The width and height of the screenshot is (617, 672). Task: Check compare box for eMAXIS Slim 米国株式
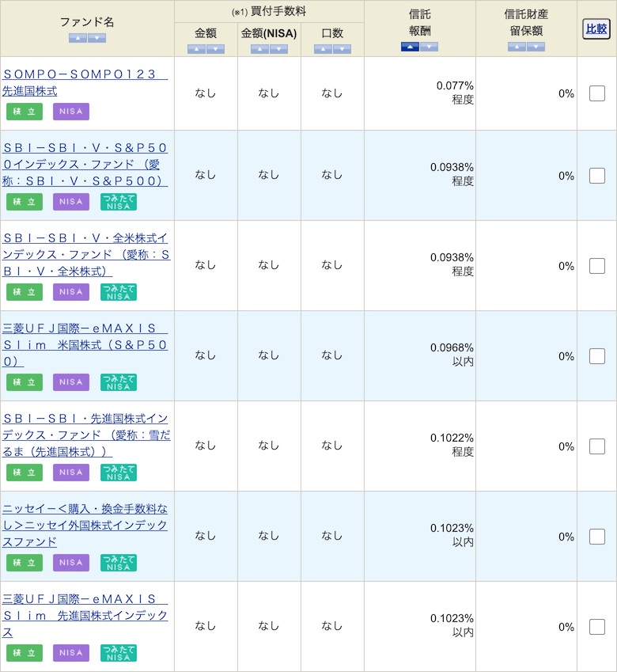597,356
